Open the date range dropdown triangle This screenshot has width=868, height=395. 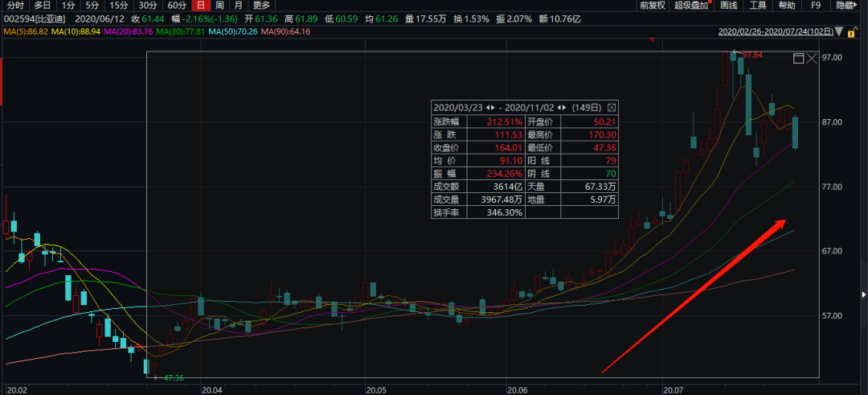tap(840, 33)
